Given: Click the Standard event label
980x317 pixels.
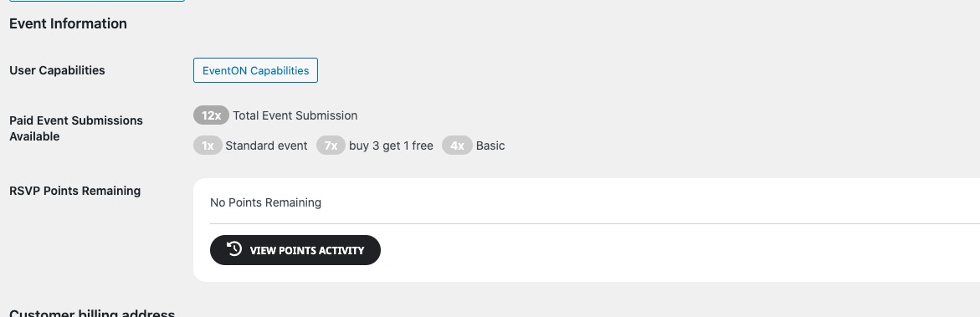Looking at the screenshot, I should pos(266,146).
